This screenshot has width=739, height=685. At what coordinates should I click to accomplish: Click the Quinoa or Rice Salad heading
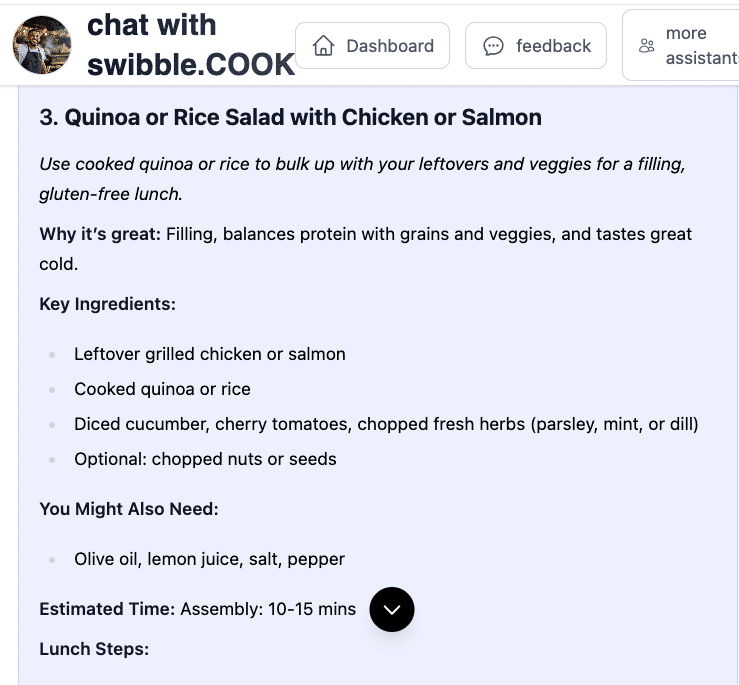click(x=290, y=117)
